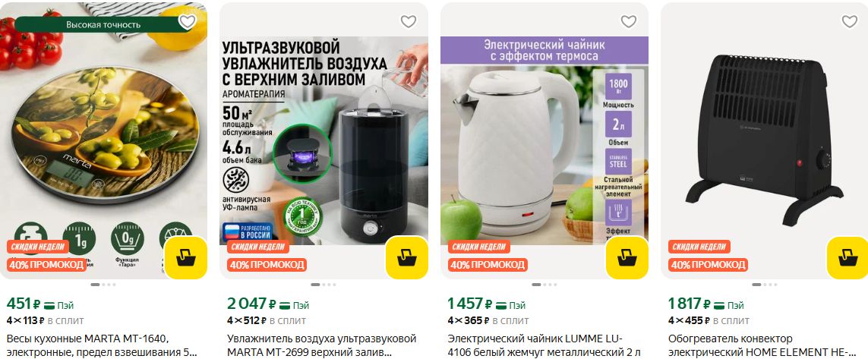Add MARTA humidifier to cart with basket icon

[406, 258]
